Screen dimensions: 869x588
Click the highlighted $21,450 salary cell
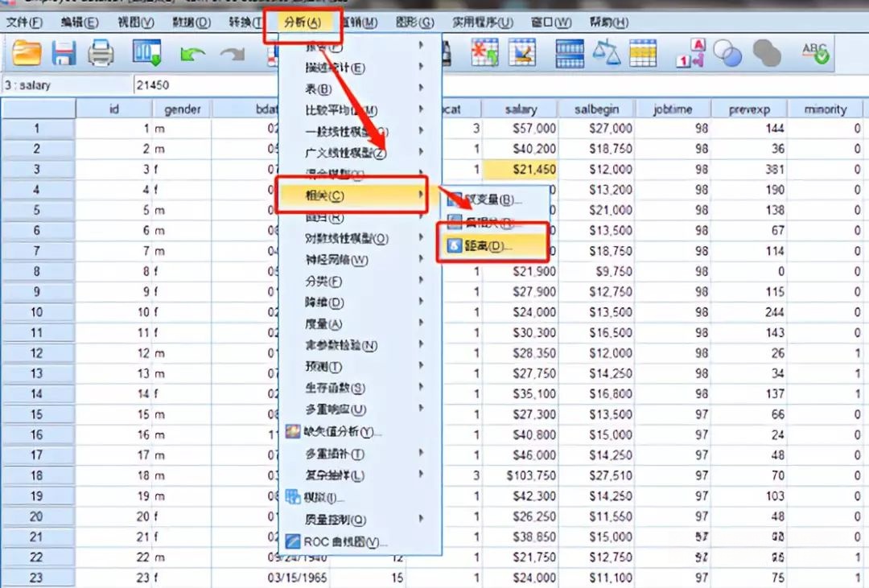521,170
